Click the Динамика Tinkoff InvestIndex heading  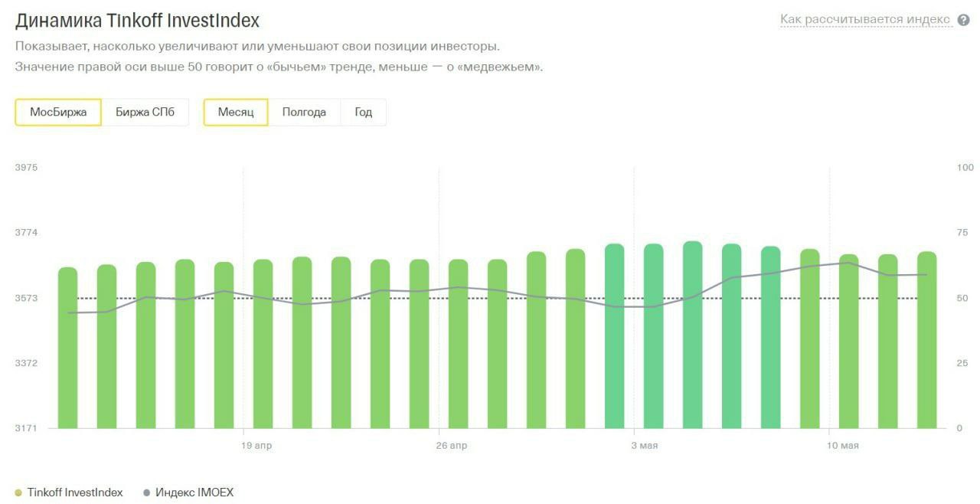pyautogui.click(x=138, y=20)
